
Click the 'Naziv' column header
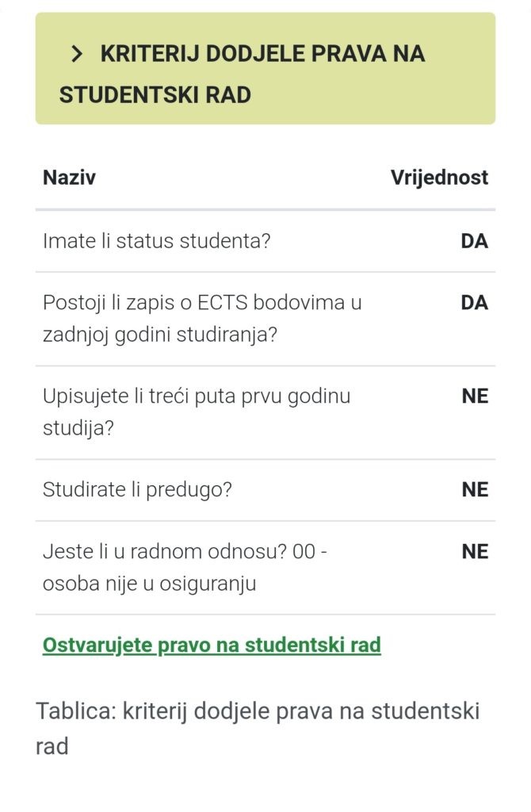69,177
